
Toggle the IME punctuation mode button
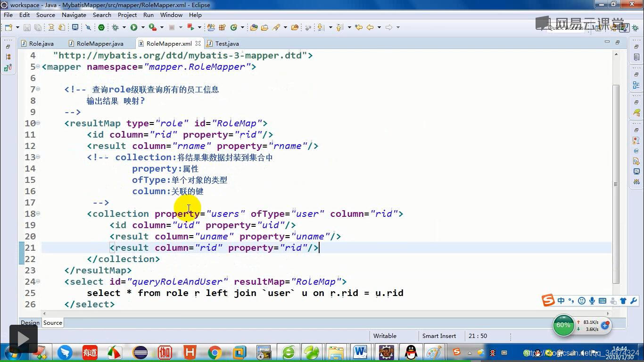571,301
